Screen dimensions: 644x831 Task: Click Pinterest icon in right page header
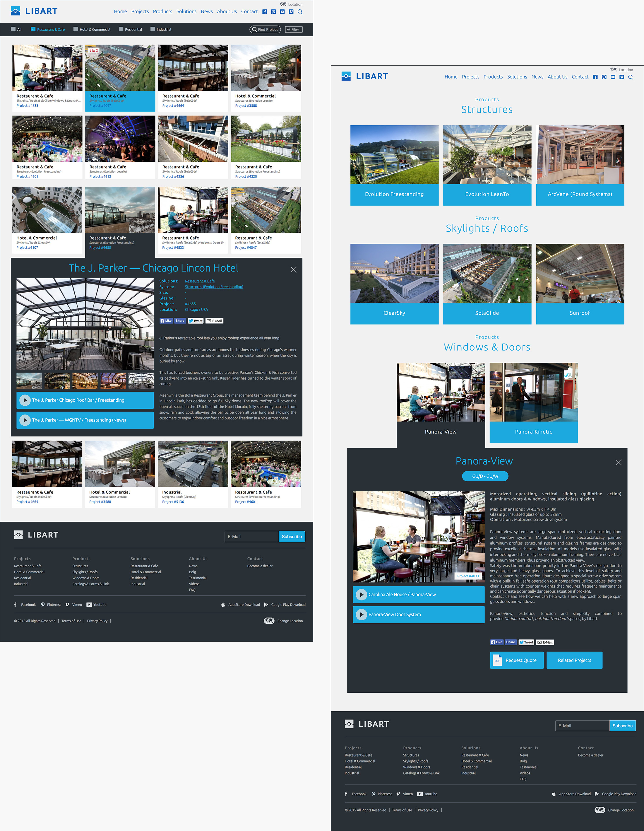[x=604, y=77]
